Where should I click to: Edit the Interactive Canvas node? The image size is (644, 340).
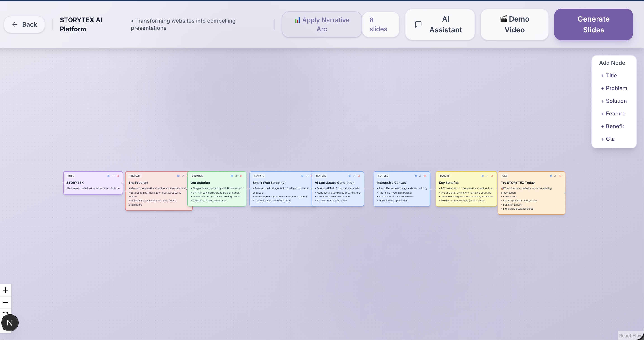click(420, 176)
